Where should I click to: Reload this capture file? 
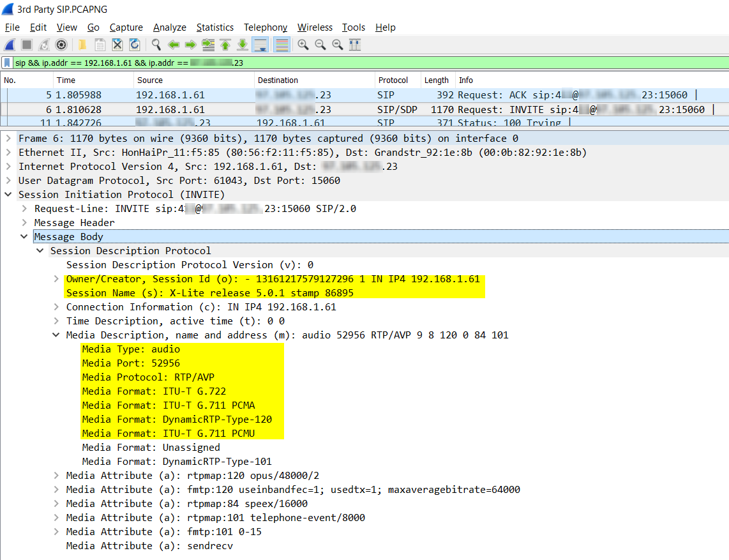pos(134,45)
